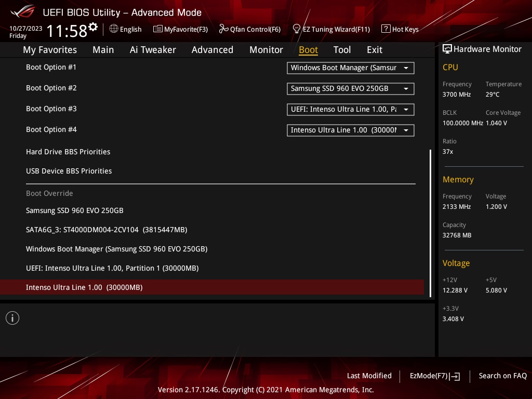Click Search on FAQ link
The width and height of the screenshot is (532, 399).
point(502,376)
